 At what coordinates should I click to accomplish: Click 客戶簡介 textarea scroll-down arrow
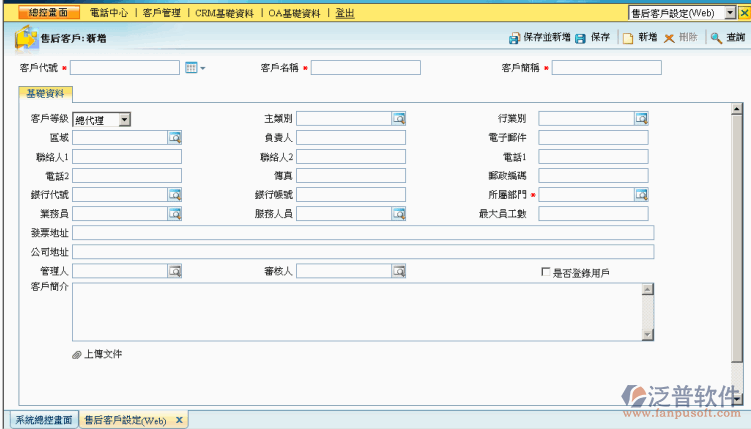648,335
